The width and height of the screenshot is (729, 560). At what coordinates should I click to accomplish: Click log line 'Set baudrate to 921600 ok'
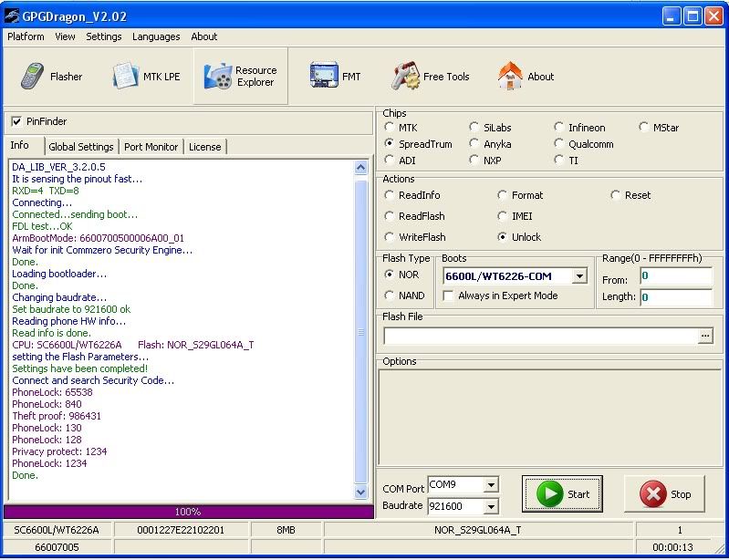pos(71,309)
